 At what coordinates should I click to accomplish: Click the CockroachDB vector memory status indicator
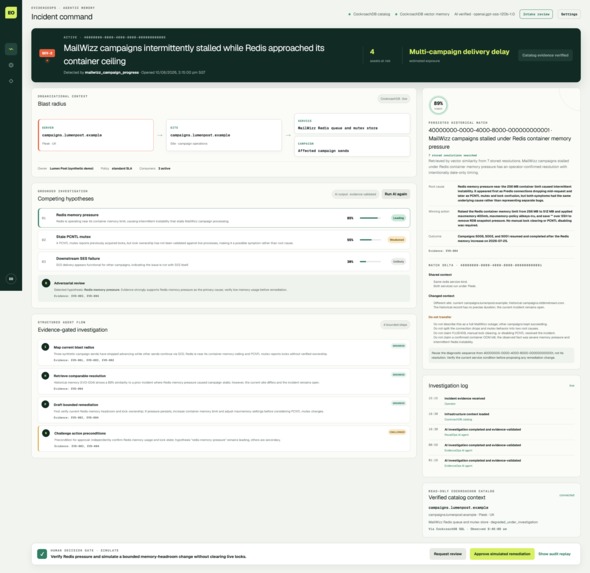click(422, 14)
